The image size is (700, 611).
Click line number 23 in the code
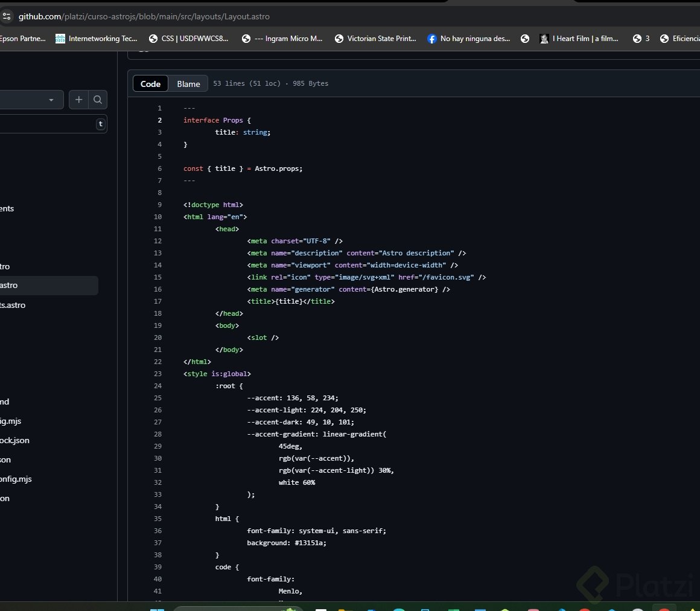click(157, 374)
